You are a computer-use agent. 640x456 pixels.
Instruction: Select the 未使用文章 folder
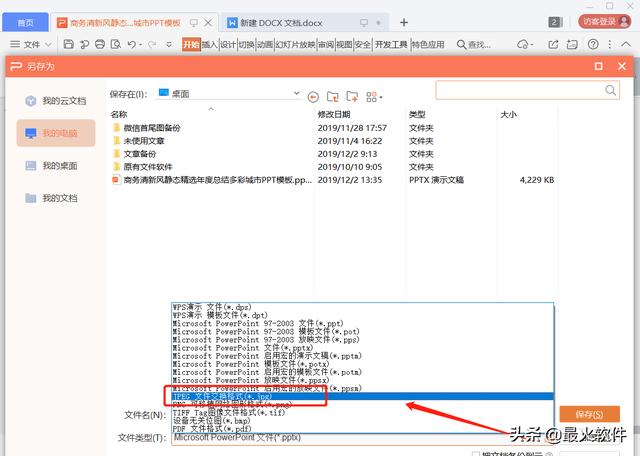click(x=144, y=141)
